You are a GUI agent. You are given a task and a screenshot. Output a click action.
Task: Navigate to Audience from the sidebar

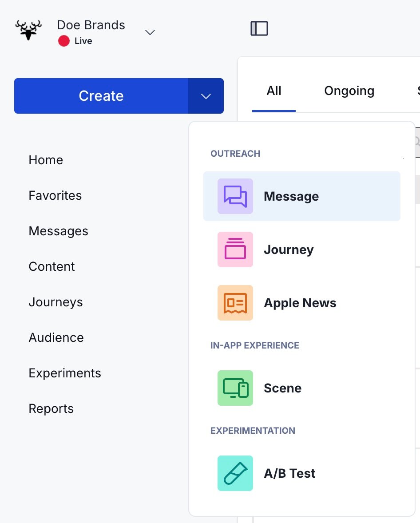click(x=56, y=337)
